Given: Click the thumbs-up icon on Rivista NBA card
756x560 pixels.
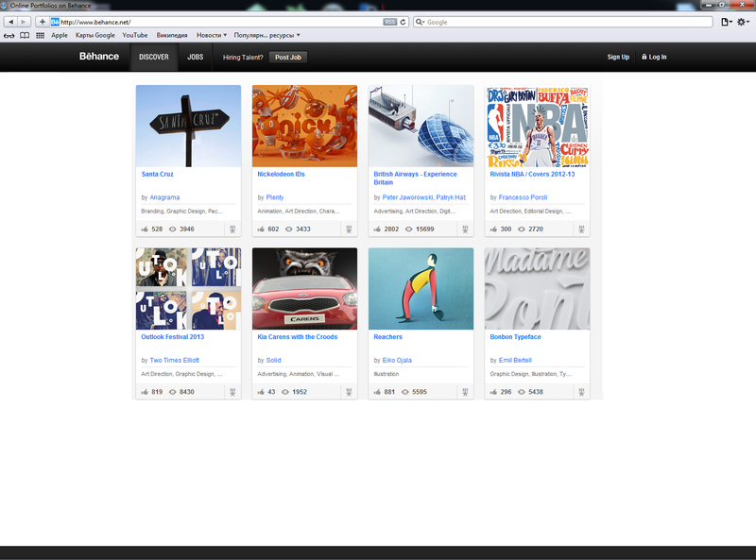Looking at the screenshot, I should coord(493,229).
